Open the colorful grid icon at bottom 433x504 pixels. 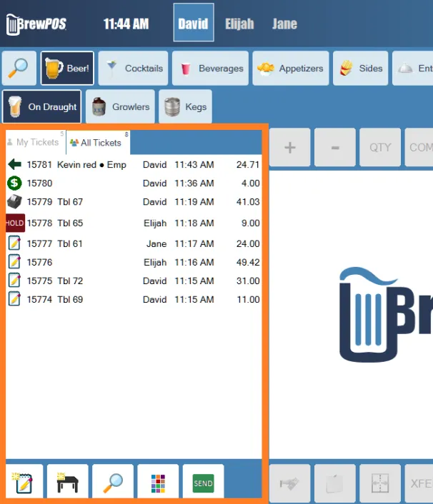(158, 482)
